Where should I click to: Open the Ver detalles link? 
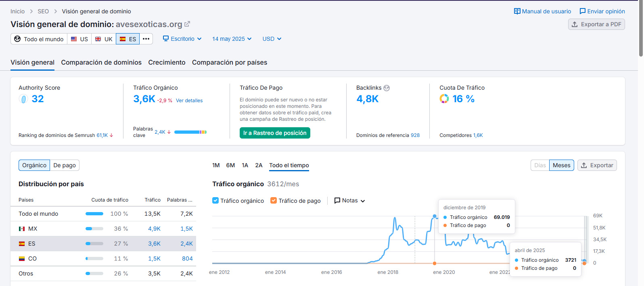pyautogui.click(x=189, y=101)
